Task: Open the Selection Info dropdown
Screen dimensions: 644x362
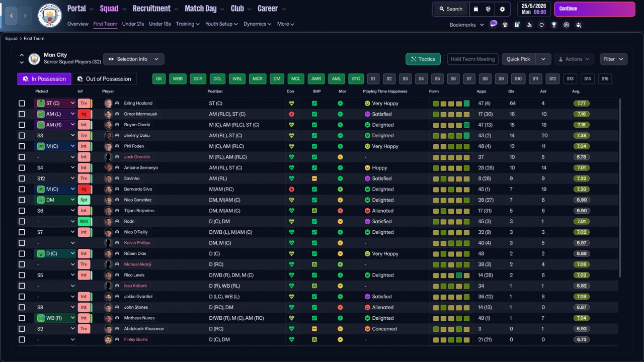Action: point(133,59)
